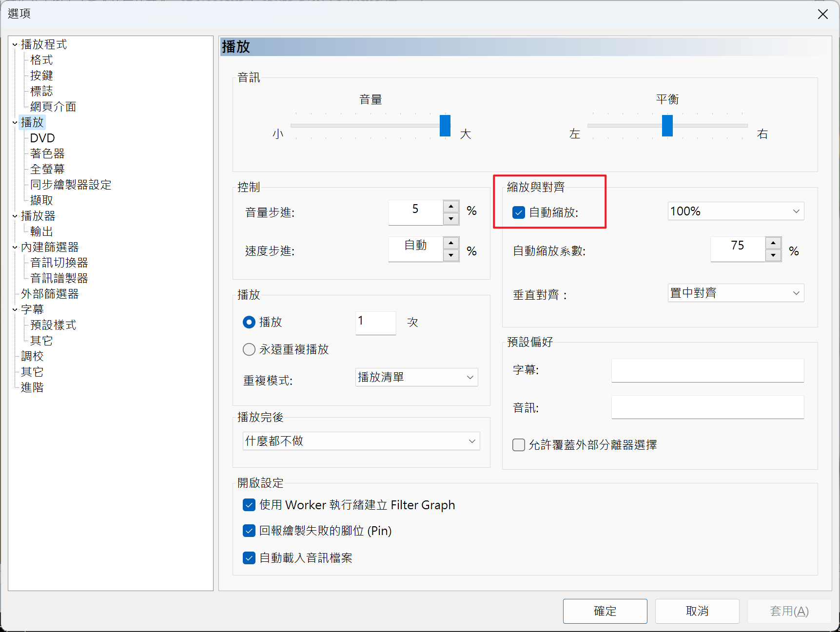This screenshot has width=840, height=632.
Task: Open the 進階 settings page
Action: tap(32, 387)
